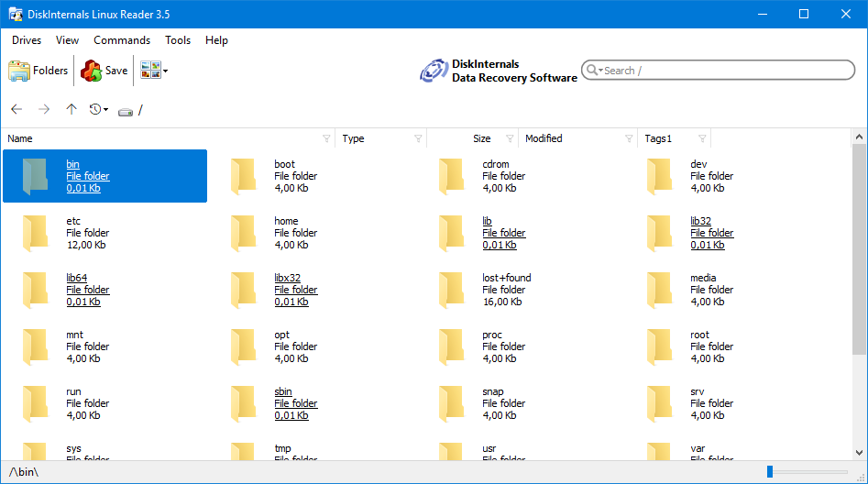
Task: Open the Help menu
Action: coord(216,40)
